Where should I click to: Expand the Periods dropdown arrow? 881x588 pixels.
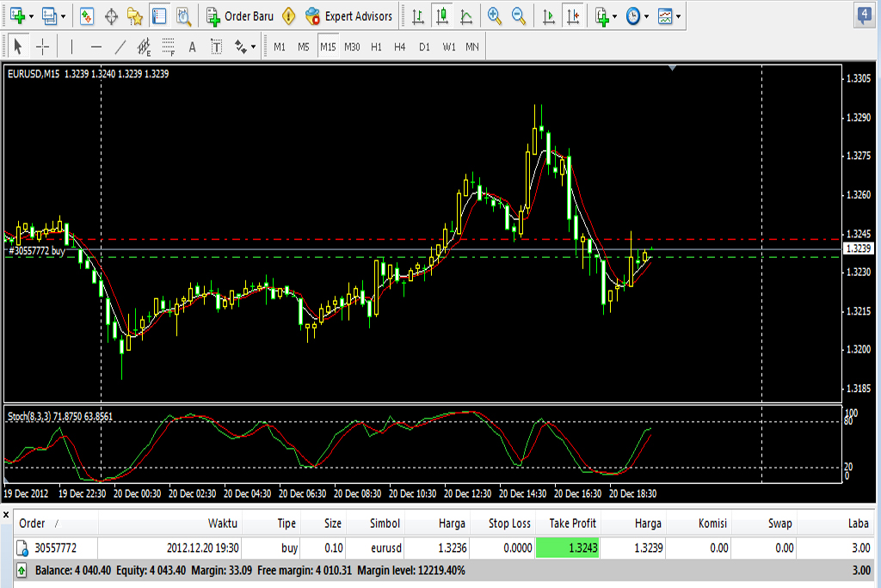(647, 17)
